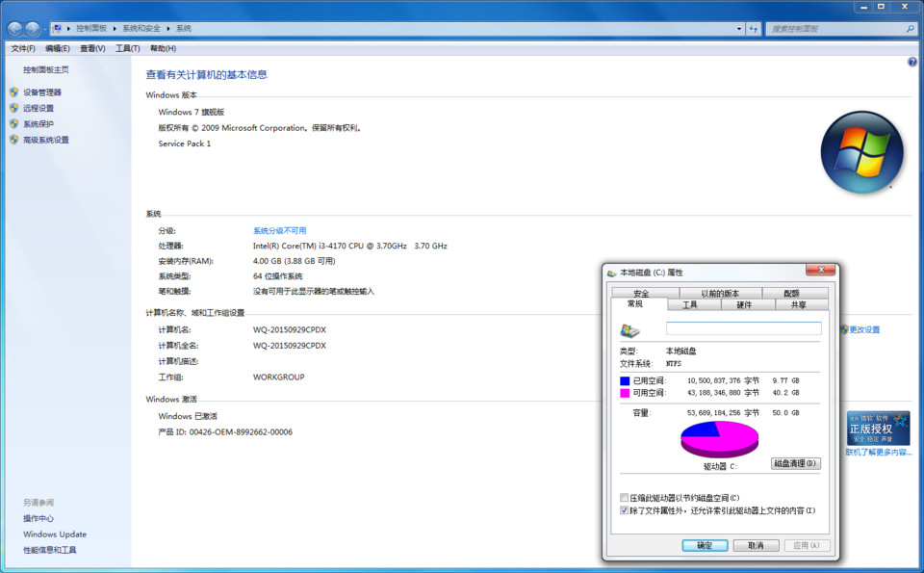924x573 pixels.
Task: Open the 系统分级不可用 link
Action: coord(279,230)
